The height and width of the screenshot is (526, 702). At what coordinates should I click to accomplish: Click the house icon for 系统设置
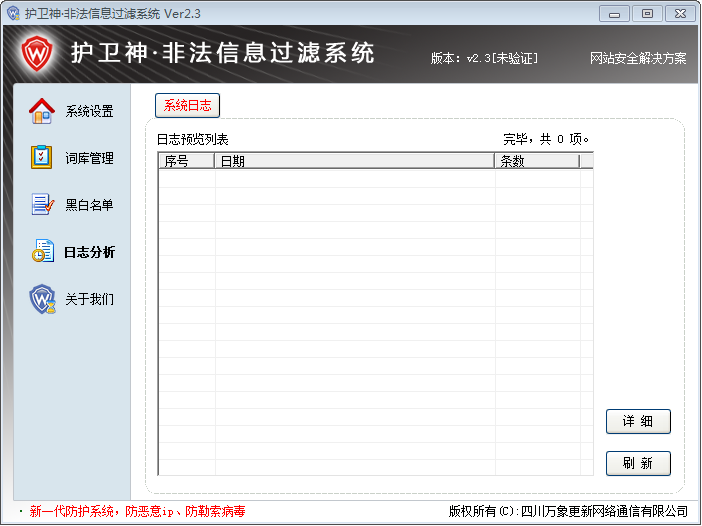pos(42,111)
